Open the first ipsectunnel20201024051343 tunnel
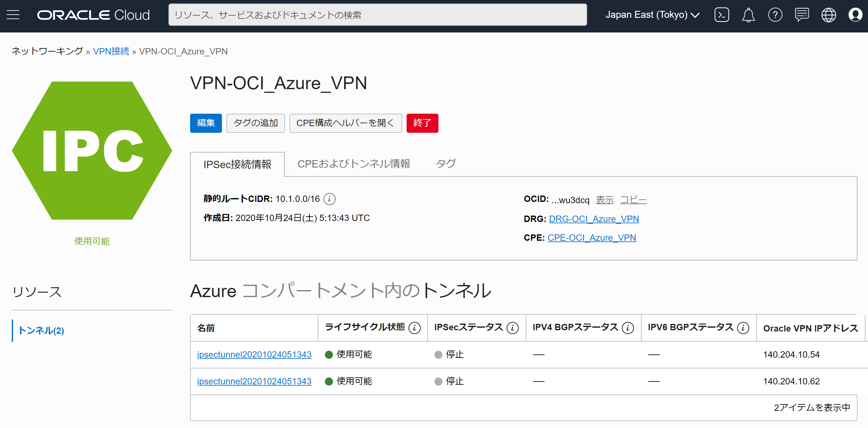This screenshot has height=428, width=868. pos(254,354)
